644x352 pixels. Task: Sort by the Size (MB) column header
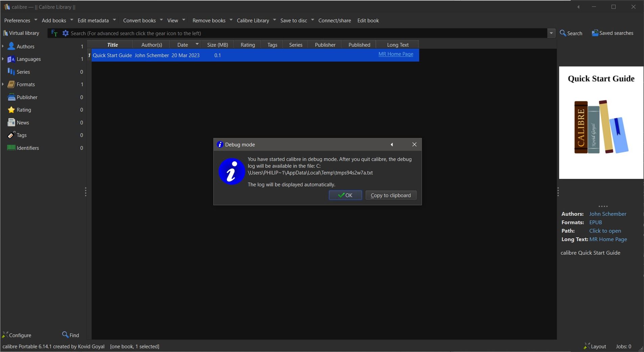coord(217,45)
